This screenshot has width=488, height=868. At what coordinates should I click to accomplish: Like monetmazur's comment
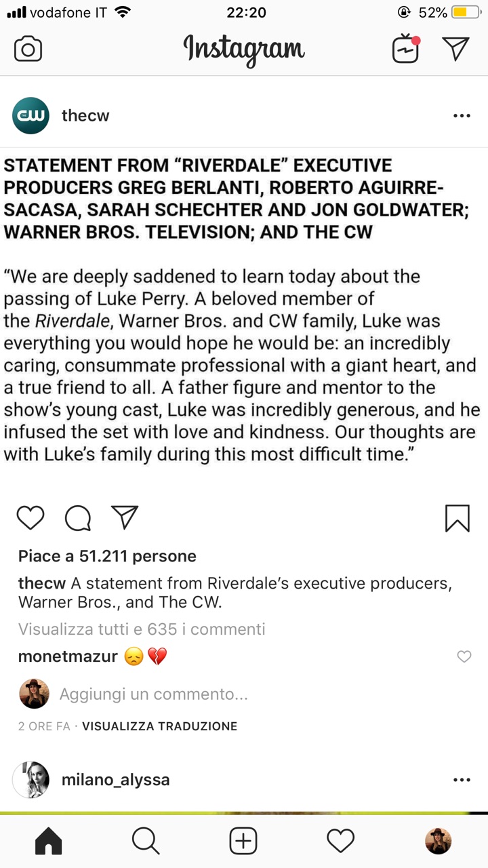point(464,656)
